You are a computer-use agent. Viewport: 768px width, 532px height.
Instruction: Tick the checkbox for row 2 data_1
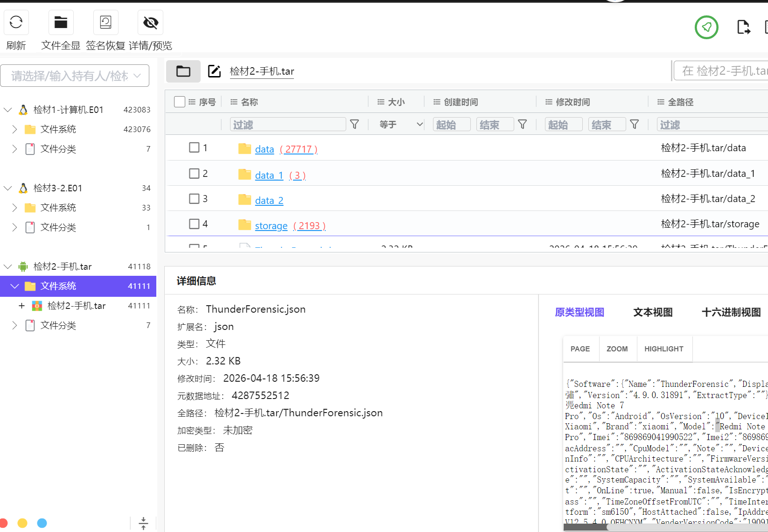coord(194,174)
